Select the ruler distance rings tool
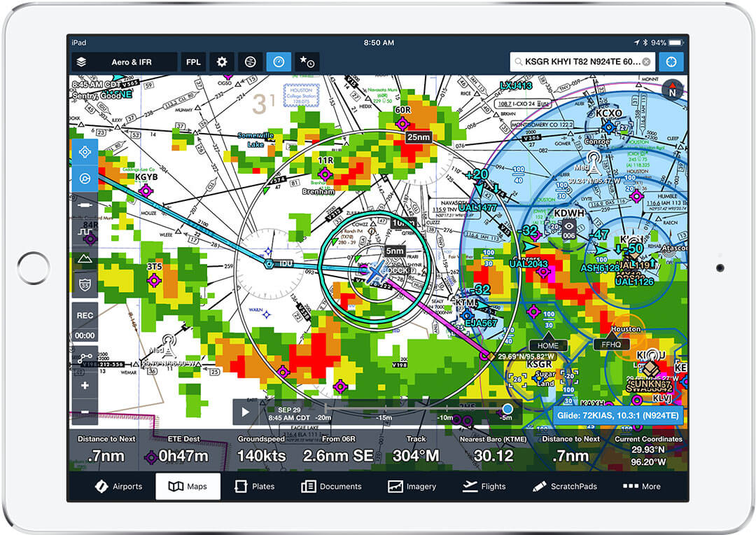 (x=85, y=205)
